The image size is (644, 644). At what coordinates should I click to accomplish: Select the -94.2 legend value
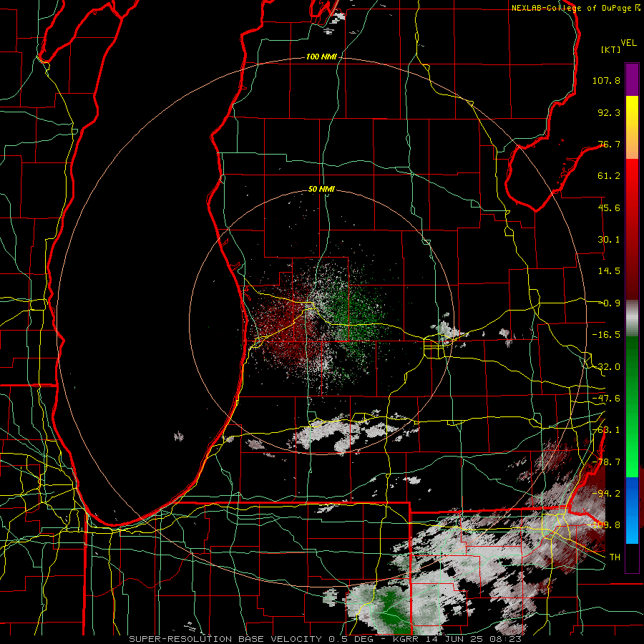pyautogui.click(x=606, y=494)
